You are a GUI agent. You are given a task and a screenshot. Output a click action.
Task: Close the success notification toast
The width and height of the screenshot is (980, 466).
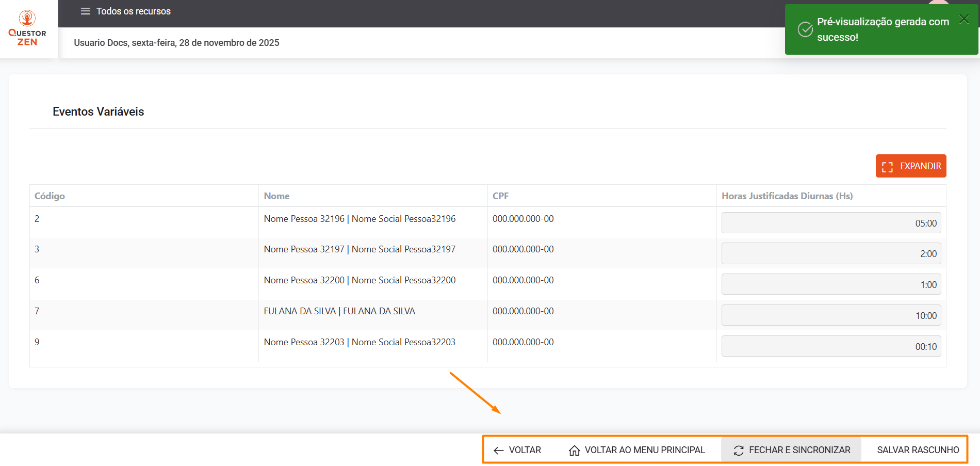963,19
